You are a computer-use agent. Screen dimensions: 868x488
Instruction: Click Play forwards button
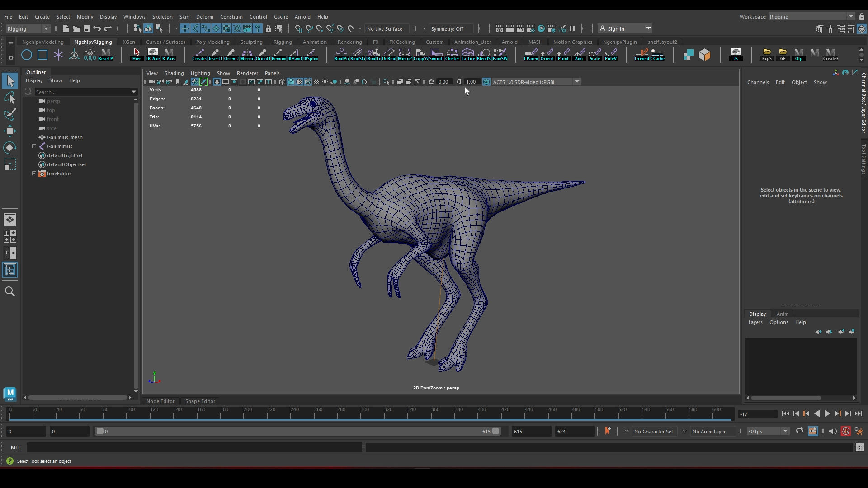tap(827, 413)
